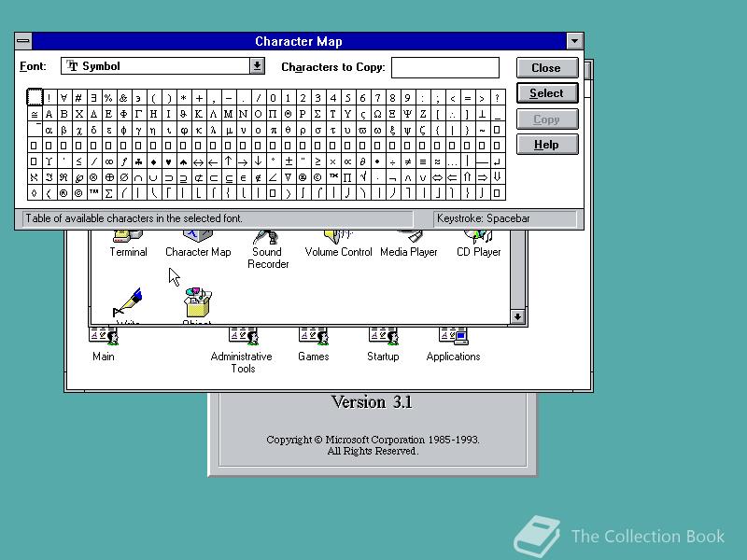
Task: Choose the lowercase pi π cell
Action: pos(273,129)
